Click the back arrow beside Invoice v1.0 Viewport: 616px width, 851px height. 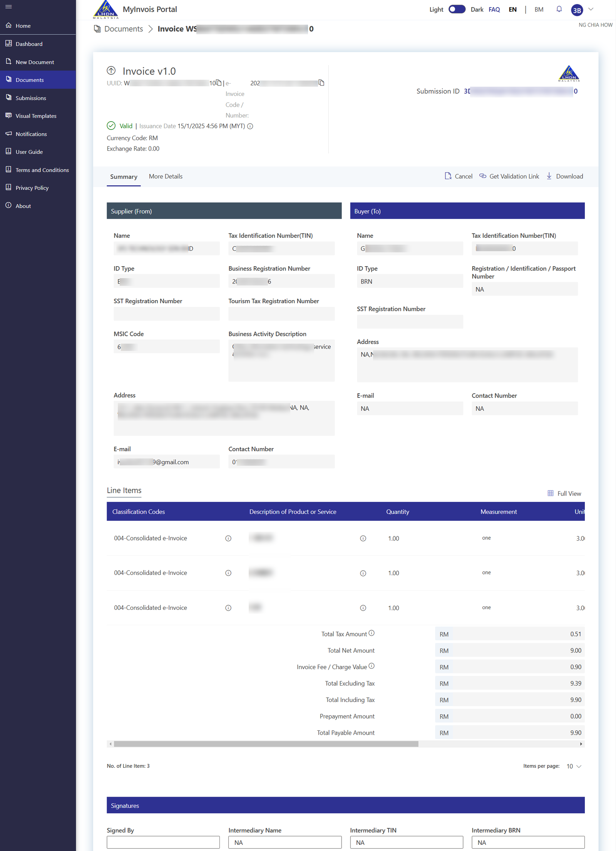point(111,70)
